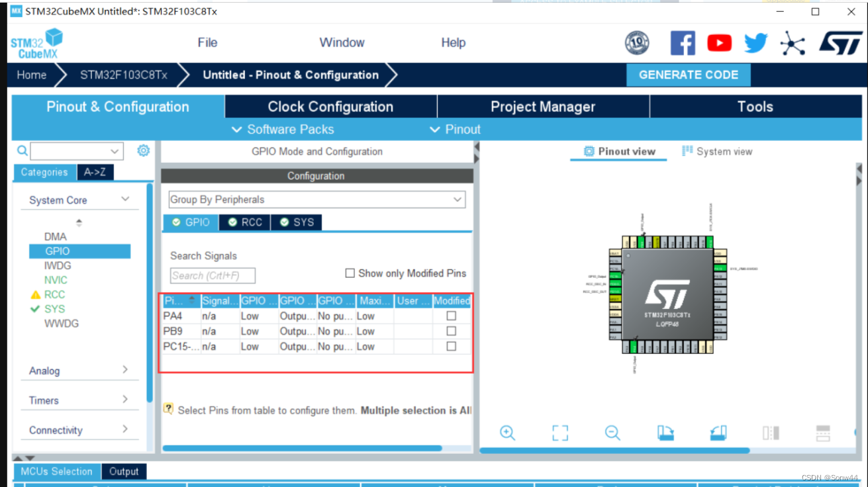Toggle Modified checkbox for PC15 row
868x487 pixels.
(x=452, y=346)
